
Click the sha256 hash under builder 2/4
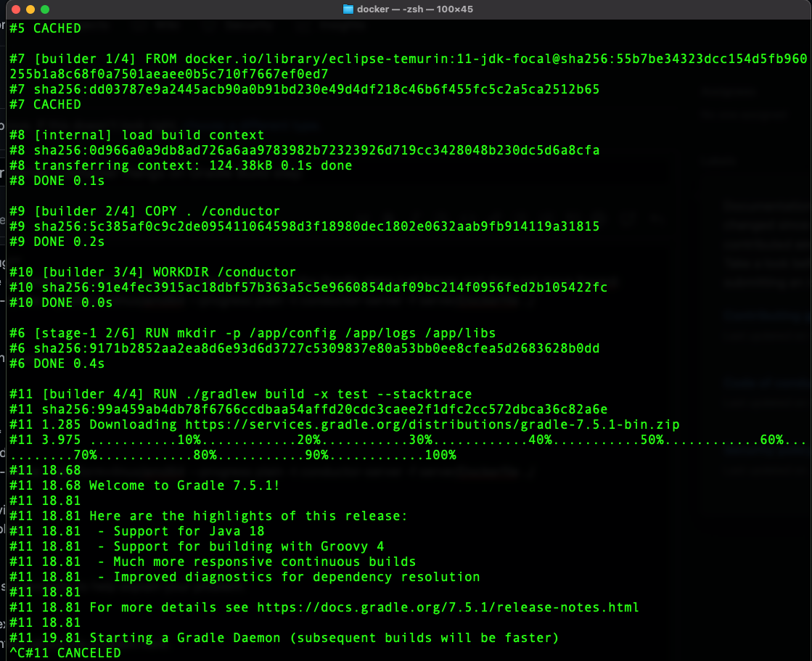pos(303,226)
